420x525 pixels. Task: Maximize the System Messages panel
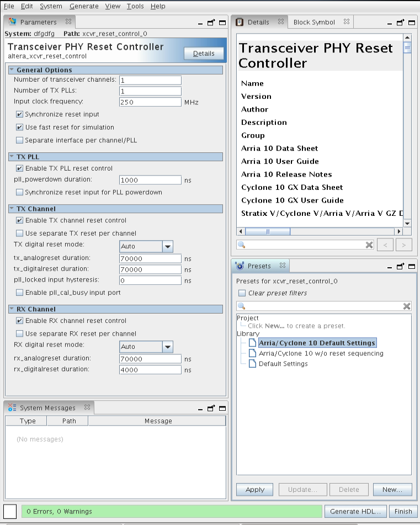[x=222, y=409]
